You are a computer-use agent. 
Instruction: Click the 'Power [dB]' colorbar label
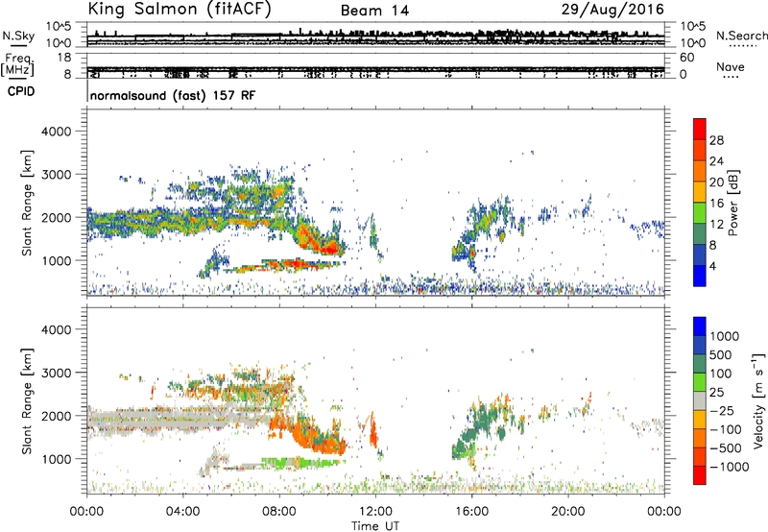732,203
